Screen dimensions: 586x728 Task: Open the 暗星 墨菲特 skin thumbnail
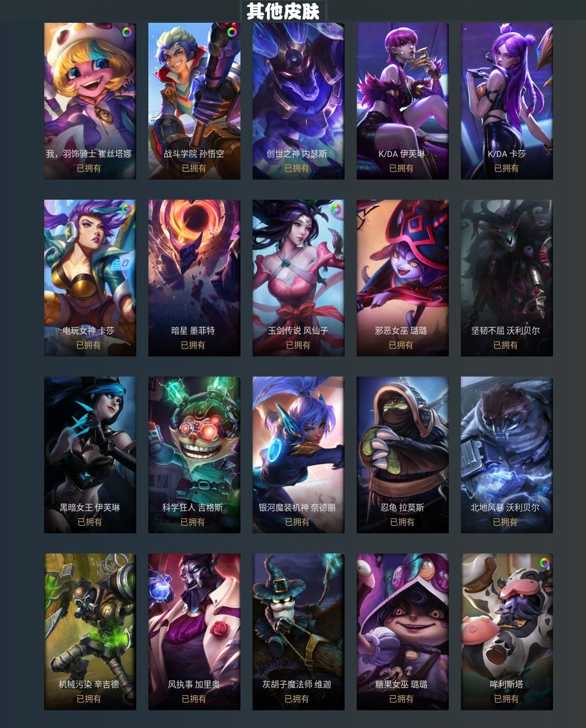(x=194, y=278)
